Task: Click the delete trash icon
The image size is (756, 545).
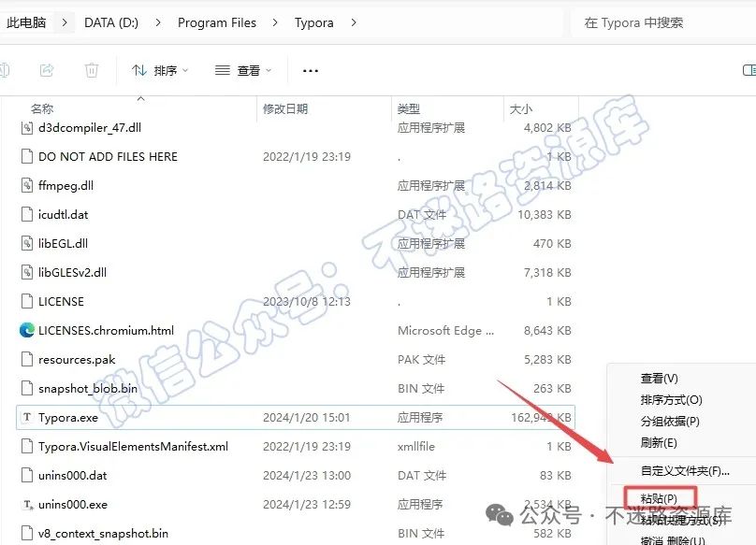Action: [91, 70]
